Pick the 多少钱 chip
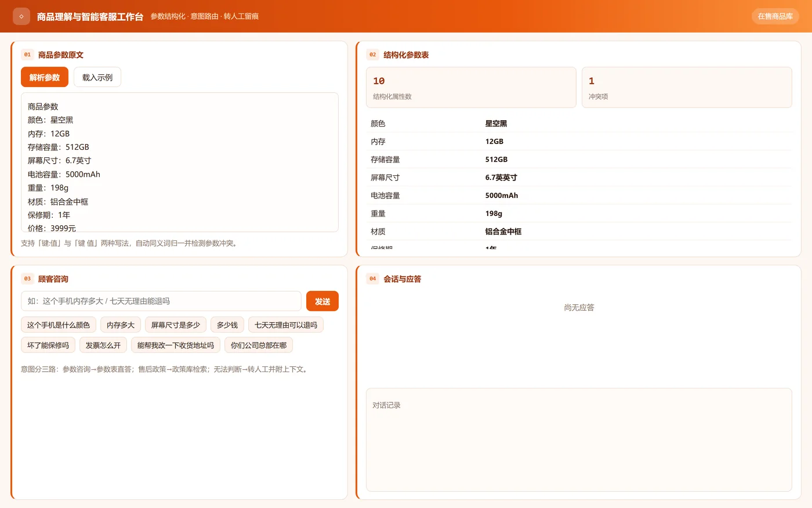This screenshot has width=812, height=508. (227, 325)
